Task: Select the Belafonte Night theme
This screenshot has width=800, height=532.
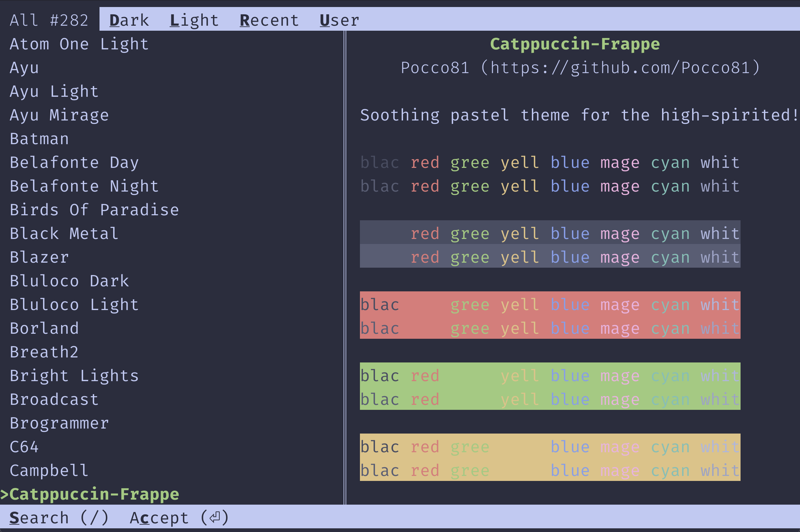Action: [84, 186]
